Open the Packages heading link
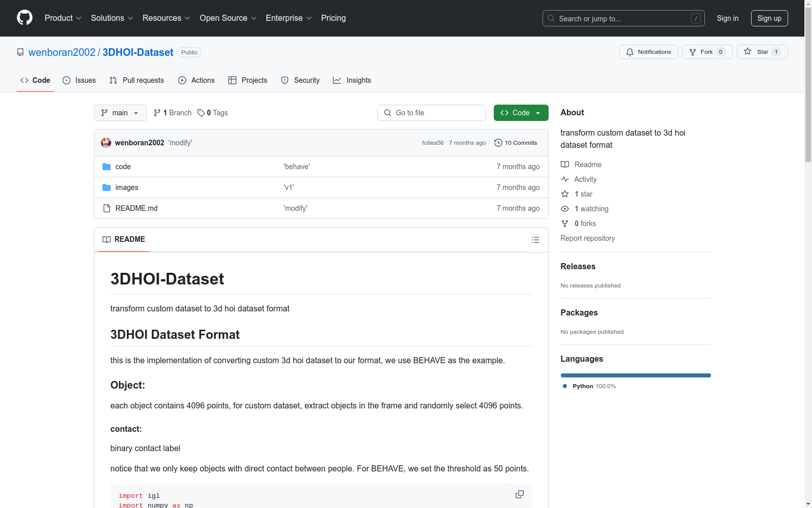The width and height of the screenshot is (812, 508). [579, 312]
